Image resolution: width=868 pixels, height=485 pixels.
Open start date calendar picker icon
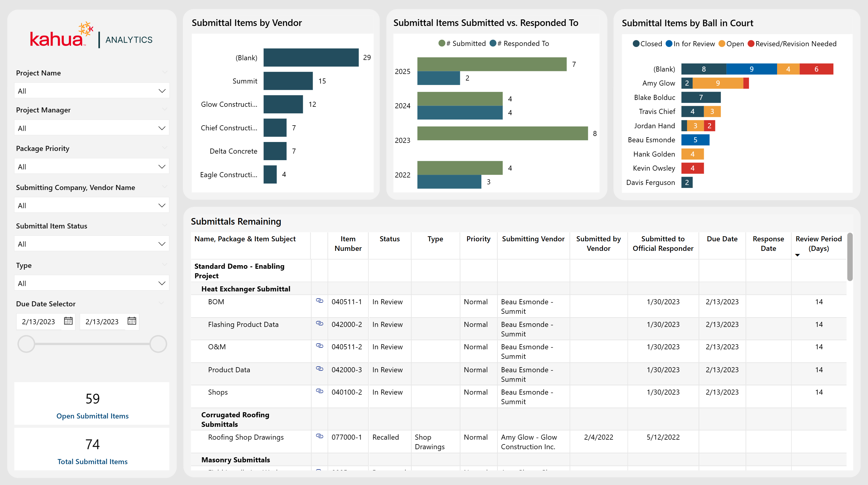[68, 321]
